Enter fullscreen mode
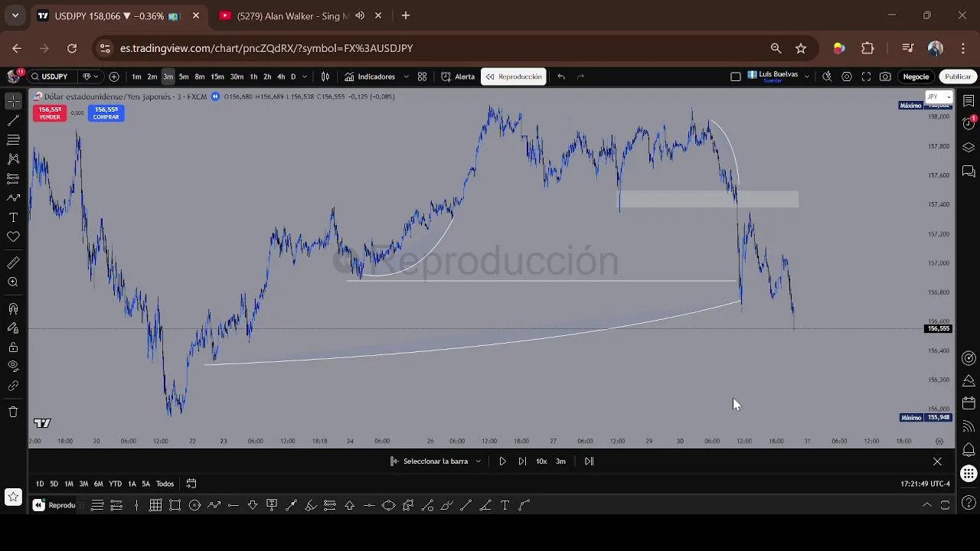Viewport: 980px width, 551px height. point(866,77)
